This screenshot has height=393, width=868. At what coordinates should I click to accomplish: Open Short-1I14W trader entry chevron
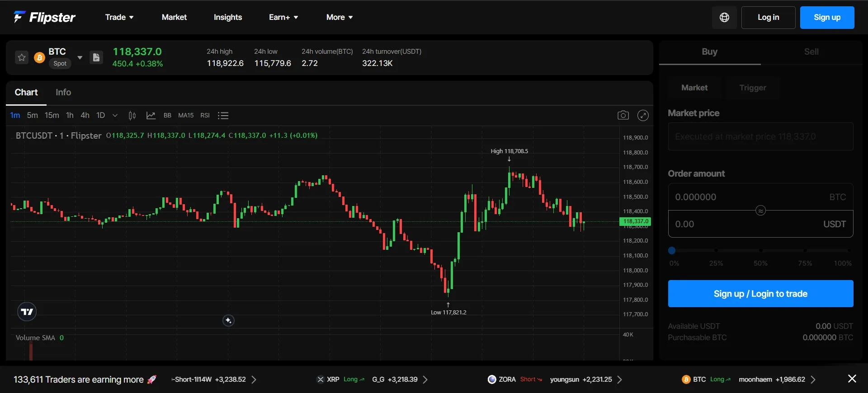pyautogui.click(x=254, y=379)
